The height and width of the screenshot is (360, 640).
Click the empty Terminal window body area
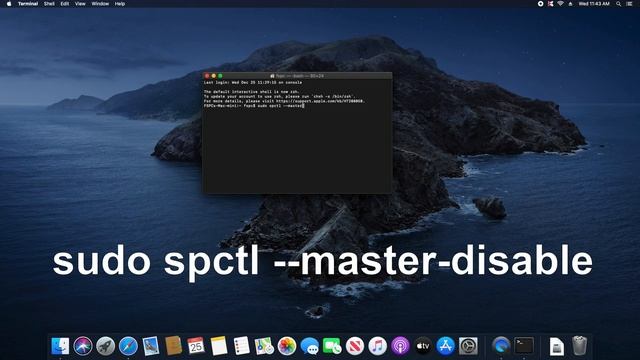297,151
